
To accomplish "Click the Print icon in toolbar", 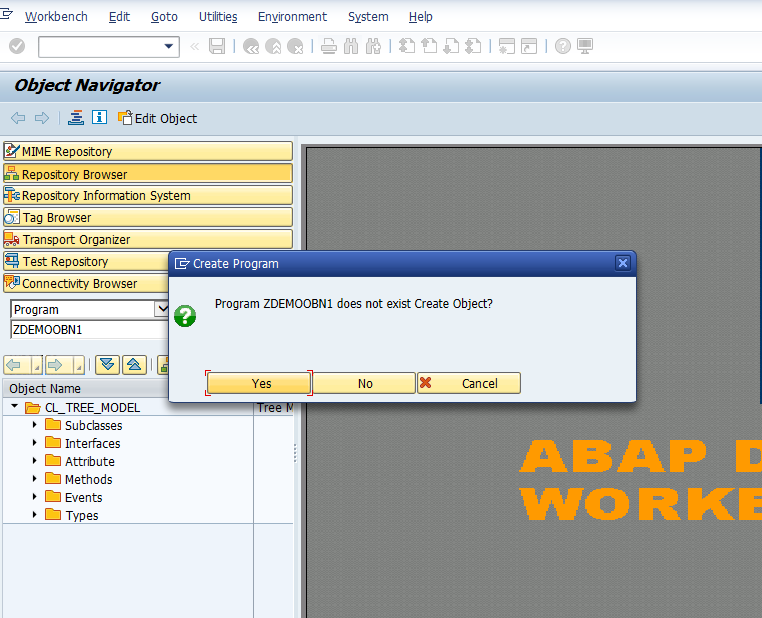I will [329, 46].
